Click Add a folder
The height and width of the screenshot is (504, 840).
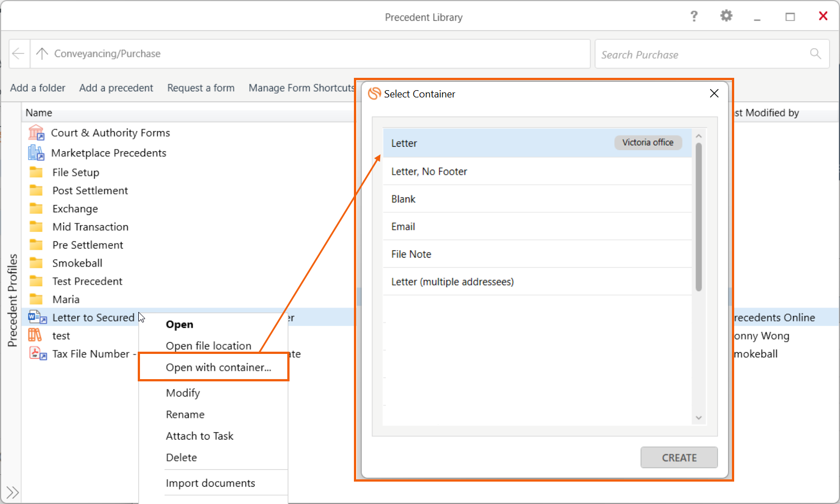click(x=38, y=88)
